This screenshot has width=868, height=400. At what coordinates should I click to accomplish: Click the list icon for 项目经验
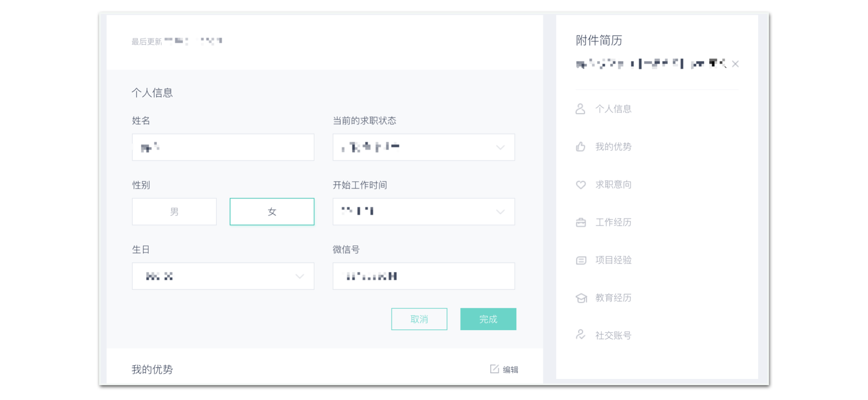coord(580,260)
